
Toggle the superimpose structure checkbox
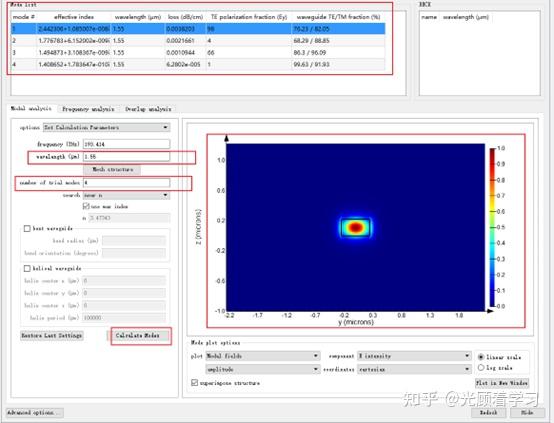(194, 383)
